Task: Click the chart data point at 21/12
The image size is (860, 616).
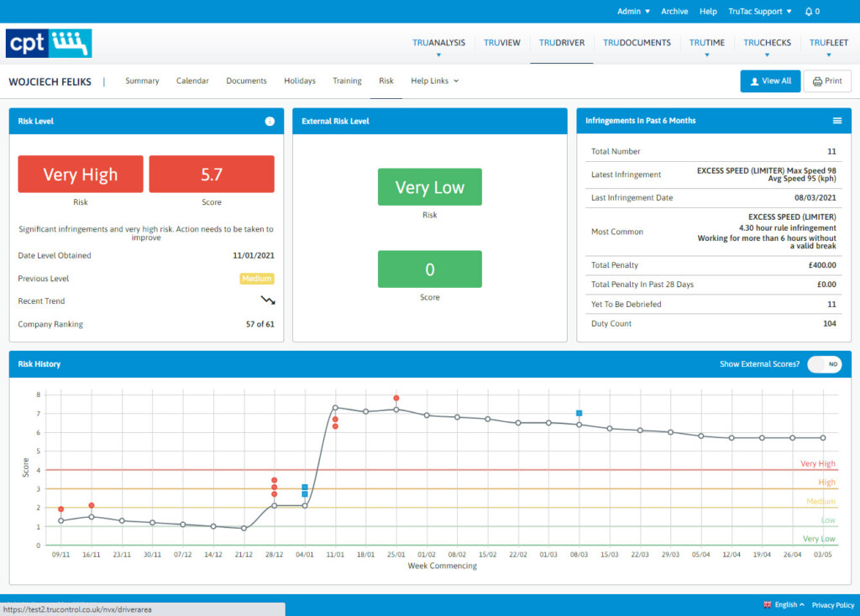Action: (244, 529)
